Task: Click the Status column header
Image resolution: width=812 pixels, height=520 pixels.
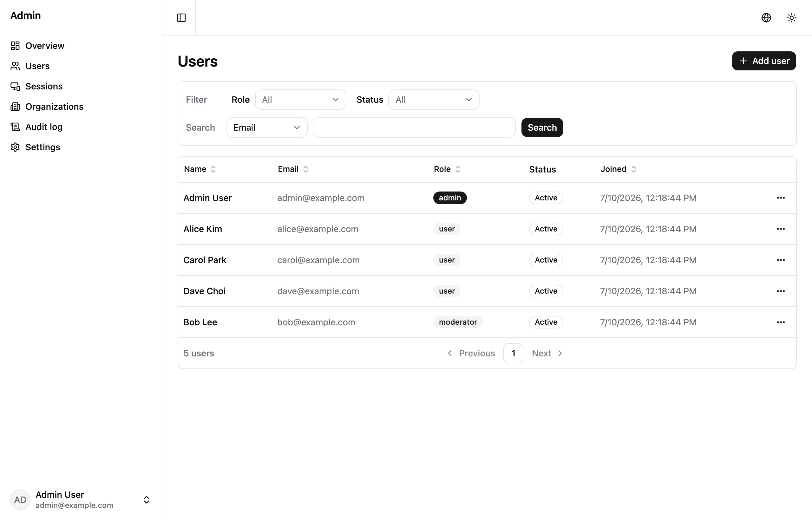Action: (542, 169)
